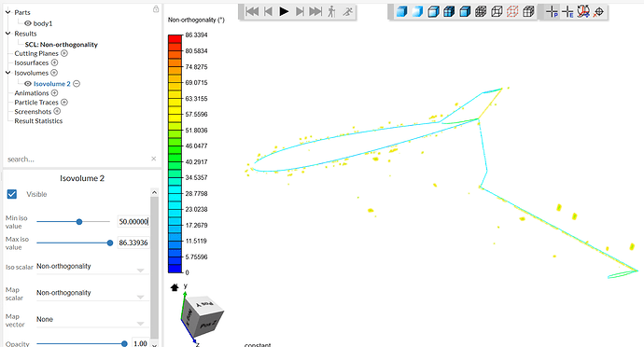The image size is (644, 347).
Task: Click the set rotation center target icon
Action: [599, 12]
